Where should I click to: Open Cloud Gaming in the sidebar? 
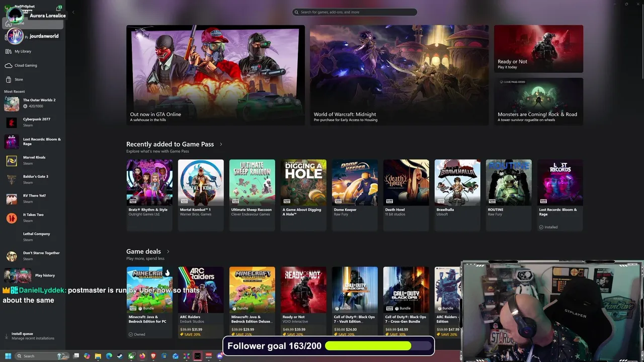(x=33, y=65)
